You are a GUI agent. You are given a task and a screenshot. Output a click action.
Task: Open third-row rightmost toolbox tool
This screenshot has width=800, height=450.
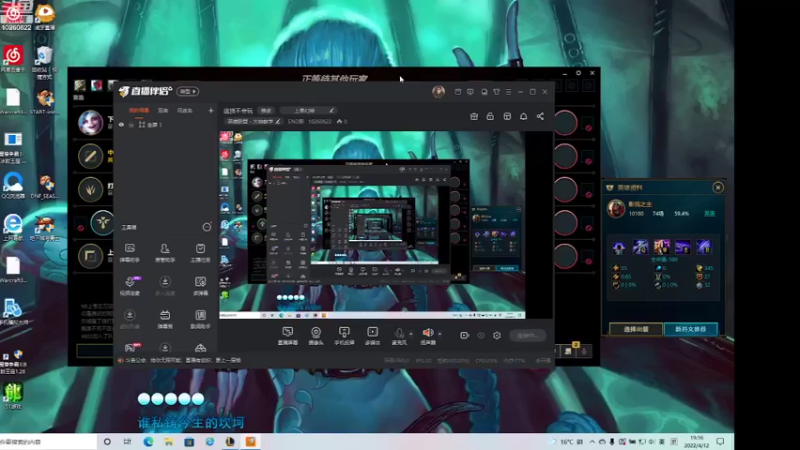click(x=201, y=319)
